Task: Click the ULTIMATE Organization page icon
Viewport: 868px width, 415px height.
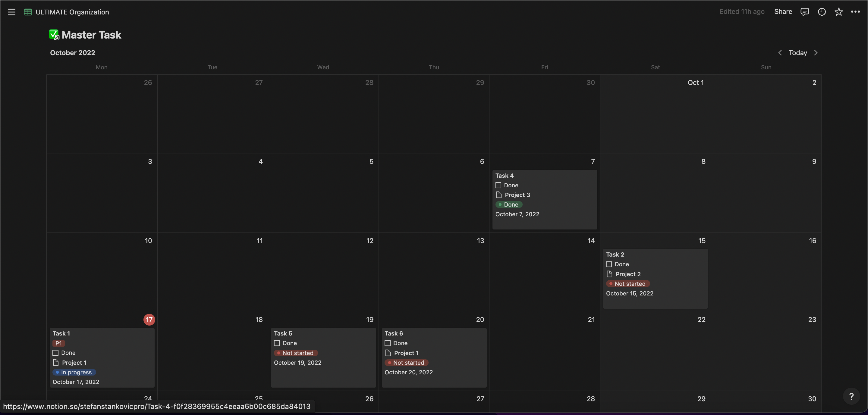Action: (28, 12)
